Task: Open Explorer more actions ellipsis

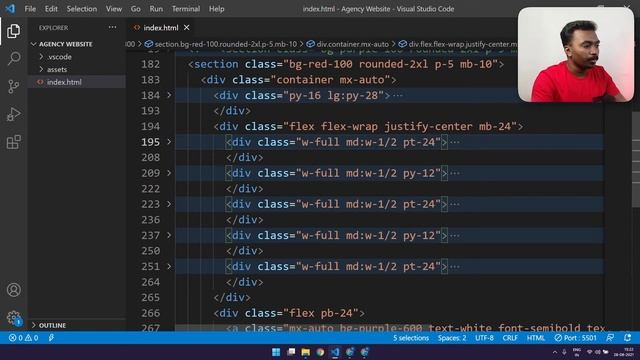Action: pyautogui.click(x=112, y=27)
